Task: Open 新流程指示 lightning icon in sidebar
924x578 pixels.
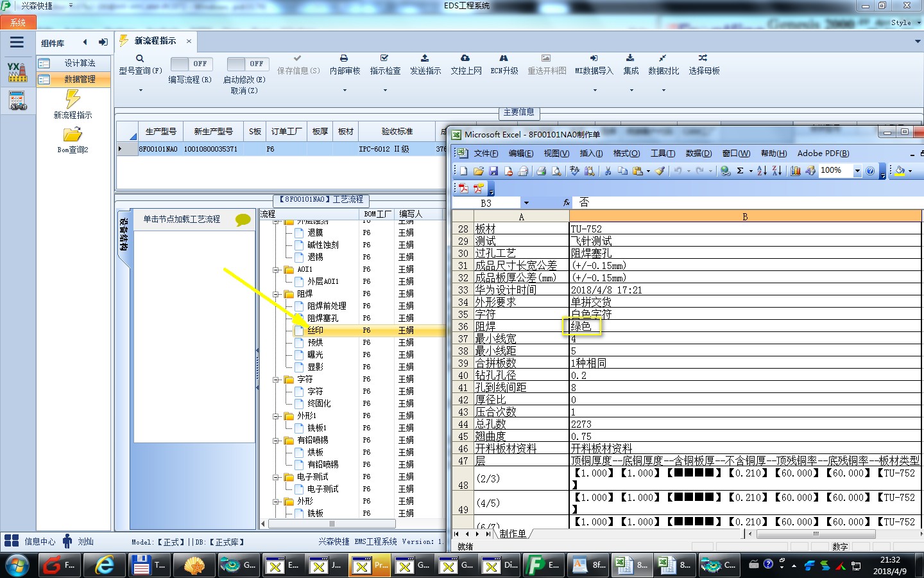Action: click(73, 99)
